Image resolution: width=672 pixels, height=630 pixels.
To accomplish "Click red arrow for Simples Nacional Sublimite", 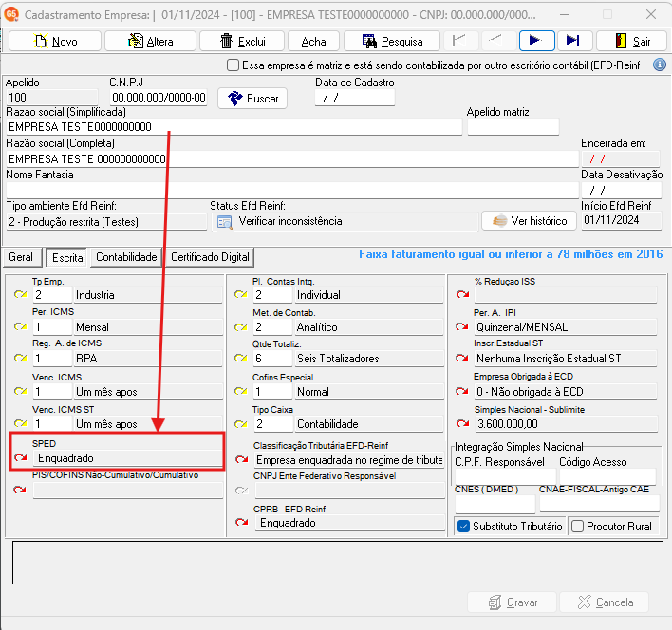I will (x=462, y=423).
